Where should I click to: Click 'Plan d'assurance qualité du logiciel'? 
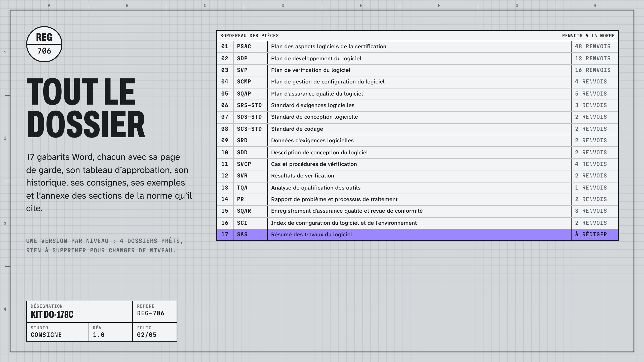[317, 94]
